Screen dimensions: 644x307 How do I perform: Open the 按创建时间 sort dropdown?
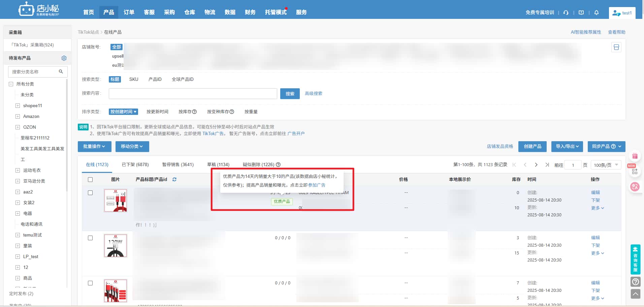point(123,111)
